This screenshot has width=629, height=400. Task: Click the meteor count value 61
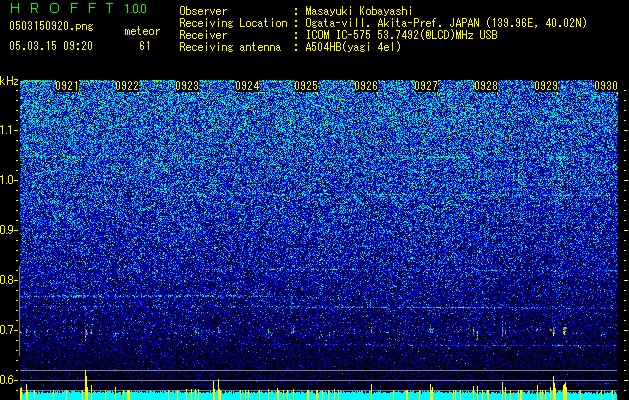pyautogui.click(x=145, y=46)
